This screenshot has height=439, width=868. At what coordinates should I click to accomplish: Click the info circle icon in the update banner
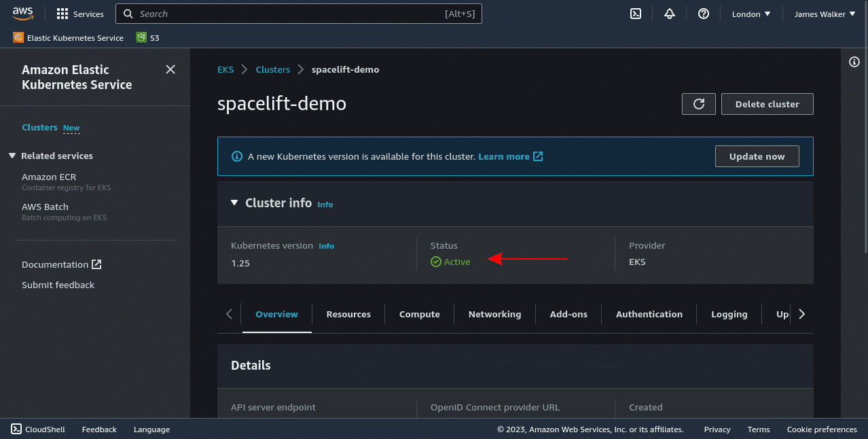tap(237, 156)
